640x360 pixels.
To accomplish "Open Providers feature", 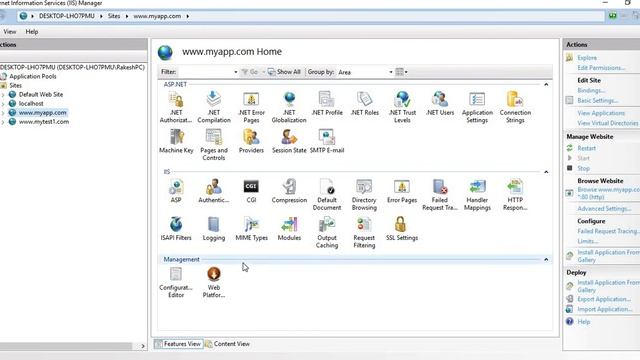I will coord(251,141).
